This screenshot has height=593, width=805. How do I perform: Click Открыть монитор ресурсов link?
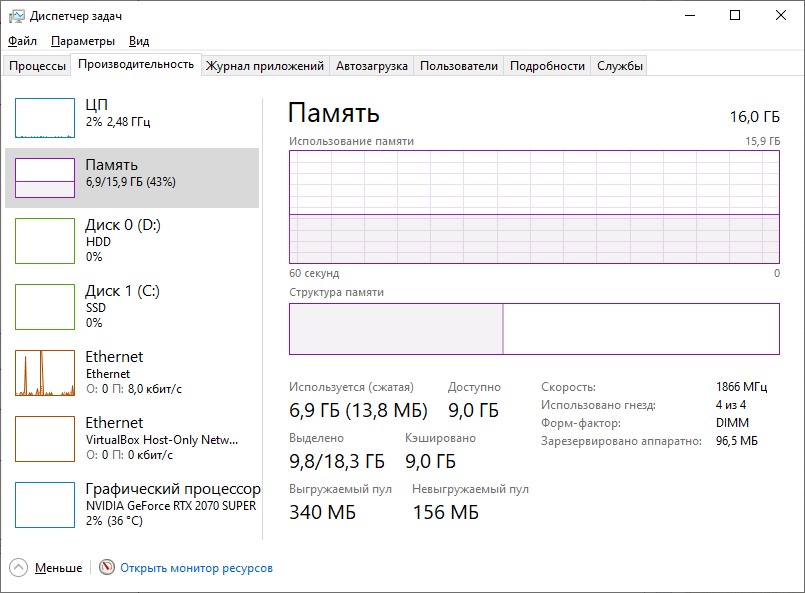(x=196, y=568)
